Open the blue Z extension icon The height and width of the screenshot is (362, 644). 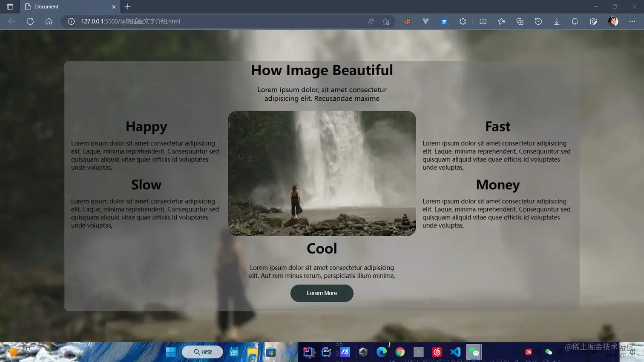point(444,21)
